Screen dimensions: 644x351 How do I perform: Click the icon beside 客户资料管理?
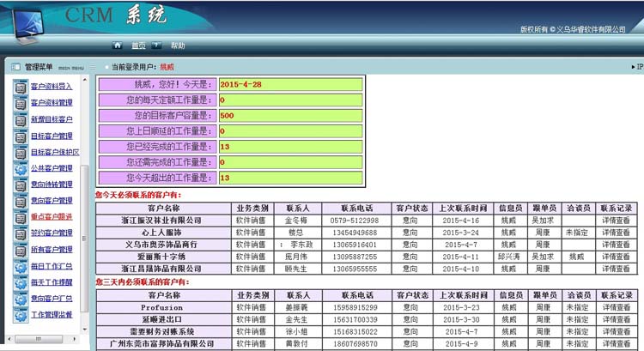click(21, 104)
